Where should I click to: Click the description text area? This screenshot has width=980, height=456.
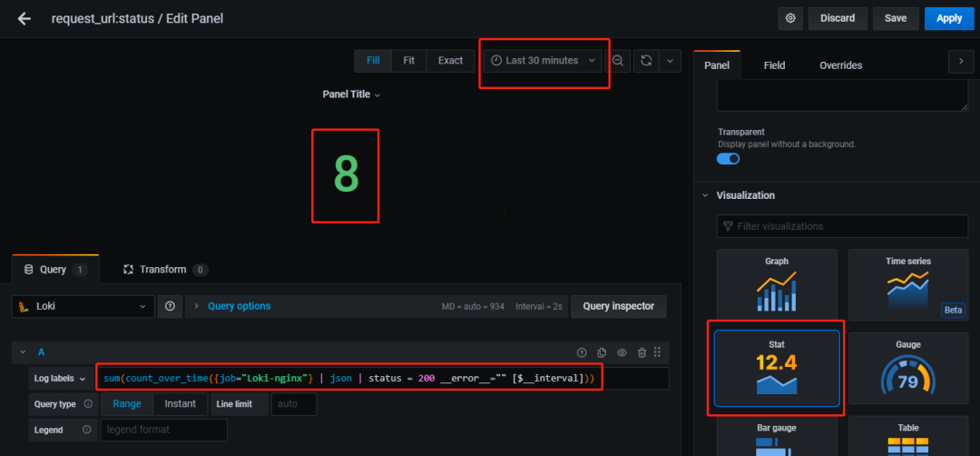tap(842, 97)
